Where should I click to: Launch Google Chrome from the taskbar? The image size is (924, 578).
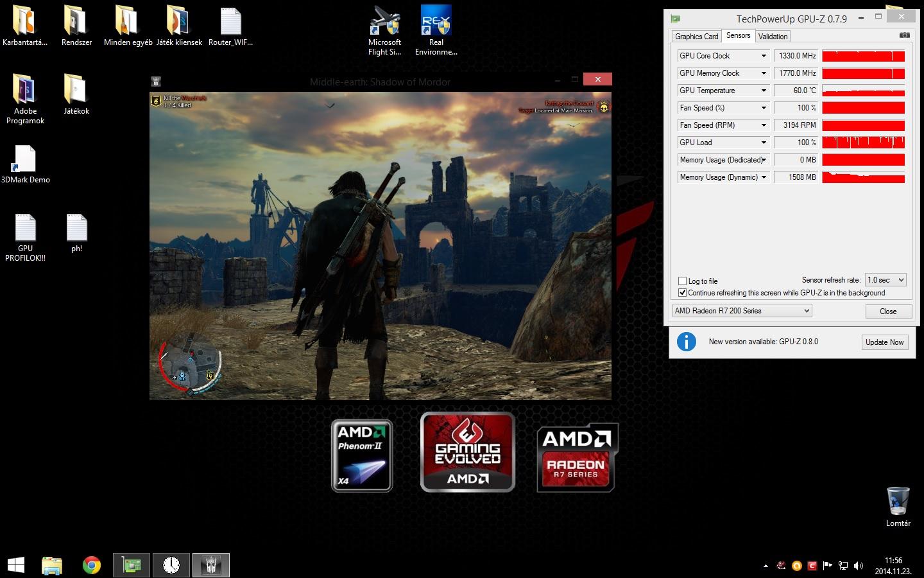(92, 565)
